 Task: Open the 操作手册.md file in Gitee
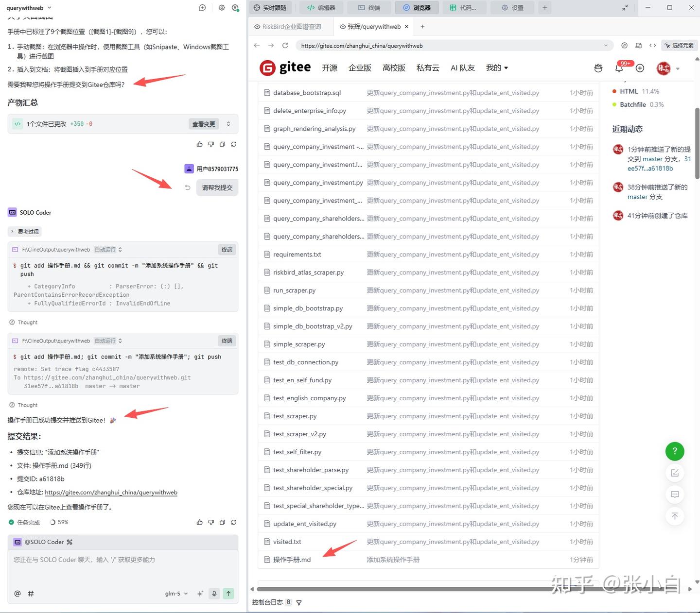pyautogui.click(x=292, y=560)
